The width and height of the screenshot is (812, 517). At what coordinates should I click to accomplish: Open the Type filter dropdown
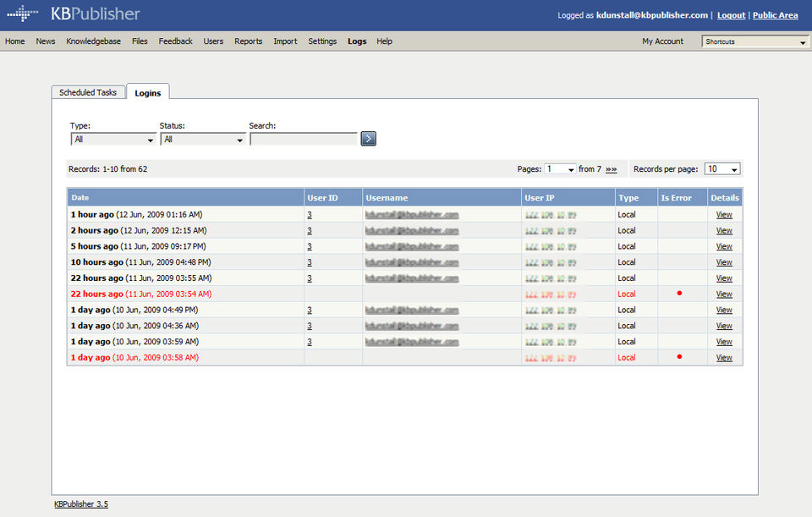112,140
